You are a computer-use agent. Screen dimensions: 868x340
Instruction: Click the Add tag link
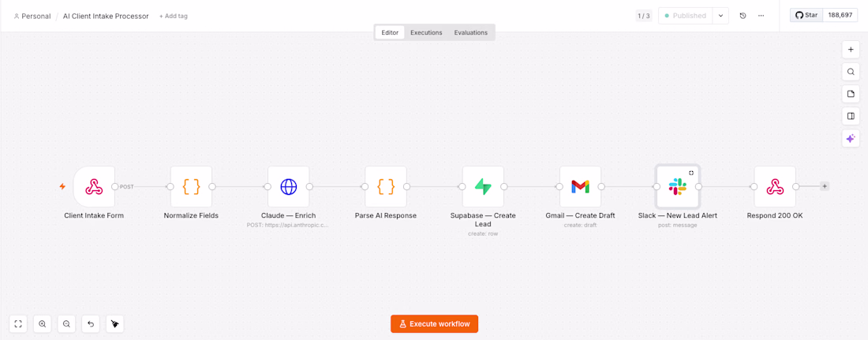pos(174,16)
